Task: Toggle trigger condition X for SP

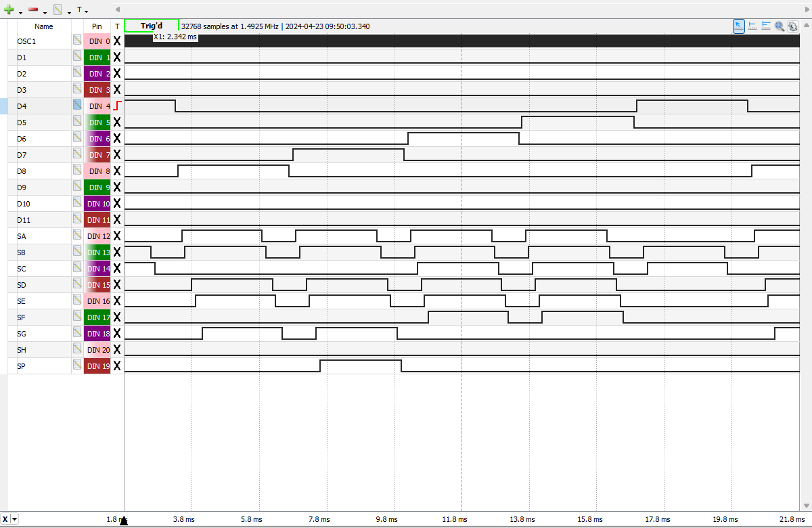Action: tap(117, 366)
